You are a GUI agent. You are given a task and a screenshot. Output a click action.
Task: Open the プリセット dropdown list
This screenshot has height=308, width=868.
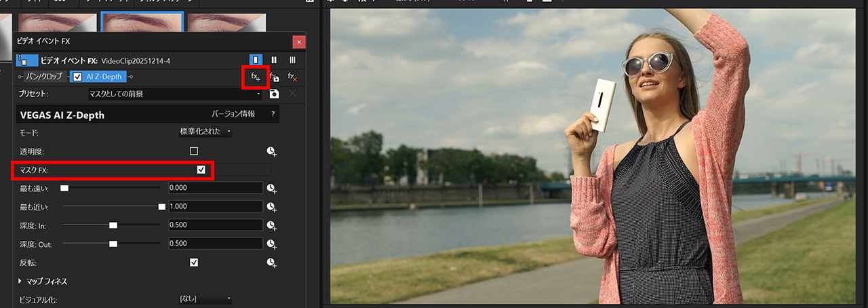(x=175, y=94)
